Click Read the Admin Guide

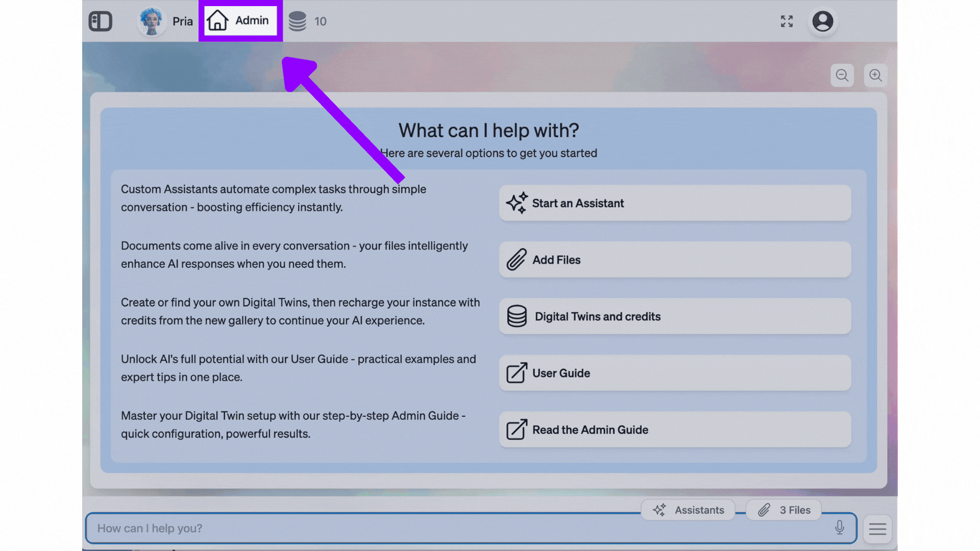click(x=675, y=430)
